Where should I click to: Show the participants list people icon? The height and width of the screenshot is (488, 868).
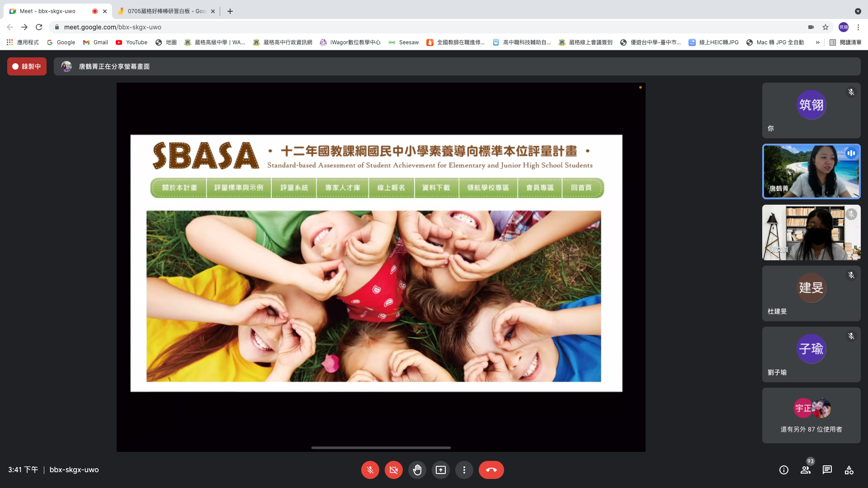click(x=806, y=470)
